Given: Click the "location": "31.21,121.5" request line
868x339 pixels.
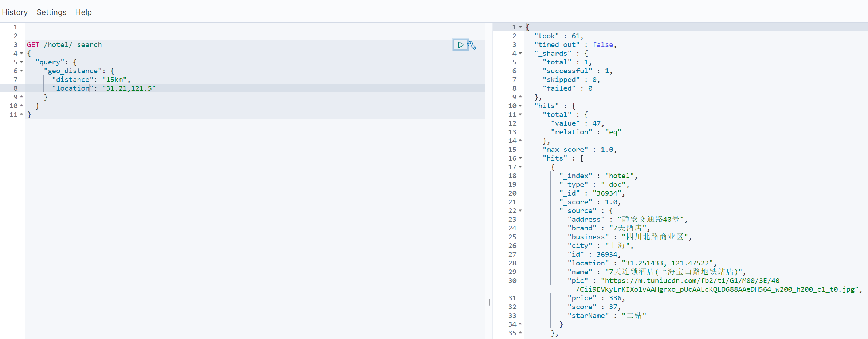Looking at the screenshot, I should [x=104, y=88].
